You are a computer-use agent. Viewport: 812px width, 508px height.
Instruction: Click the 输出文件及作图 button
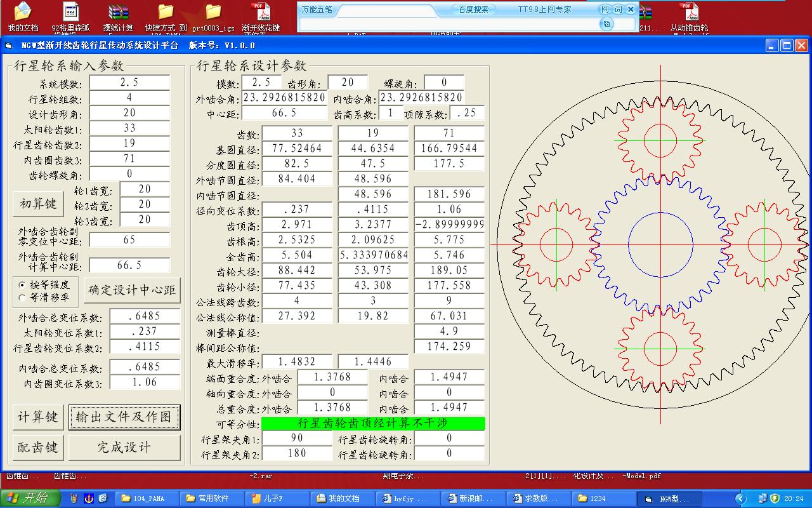click(124, 417)
